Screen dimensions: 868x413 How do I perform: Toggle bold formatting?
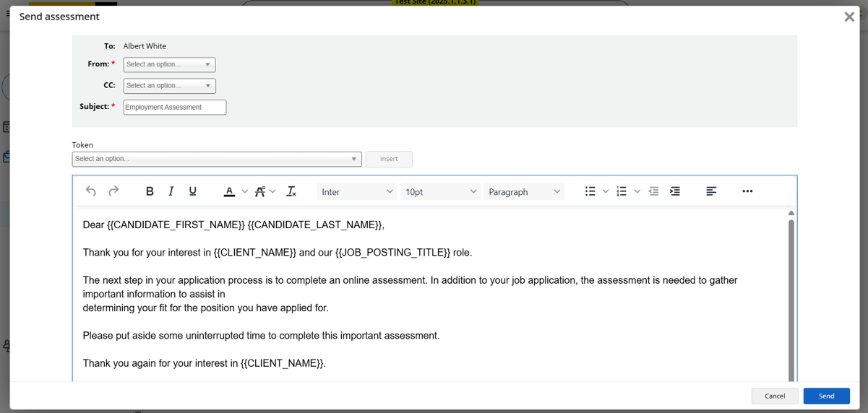click(x=150, y=191)
